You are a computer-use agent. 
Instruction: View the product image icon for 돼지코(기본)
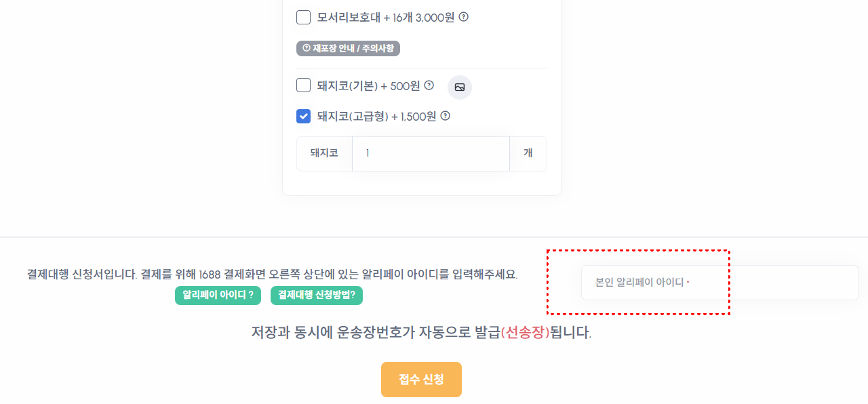459,87
